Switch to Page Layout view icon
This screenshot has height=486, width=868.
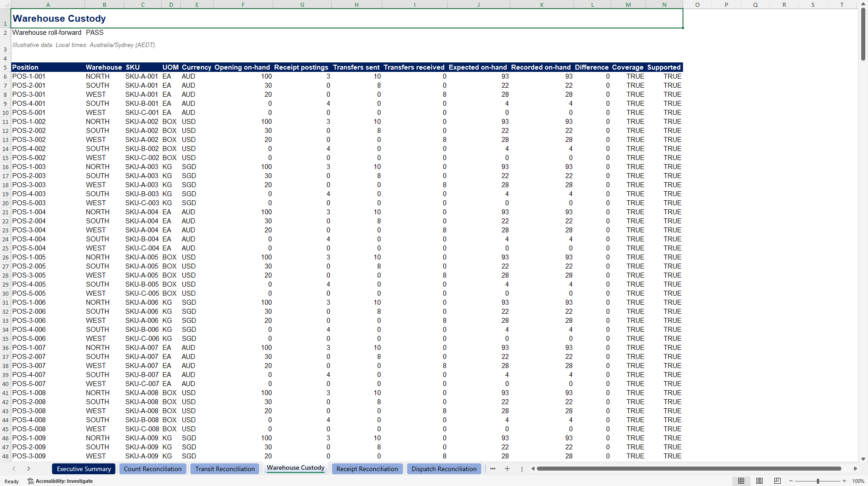(759, 481)
